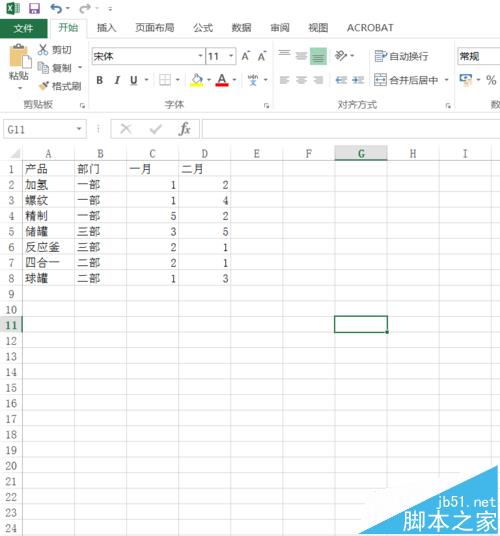Switch to the 审阅 tab
Viewport: 500px width, 536px height.
point(280,28)
